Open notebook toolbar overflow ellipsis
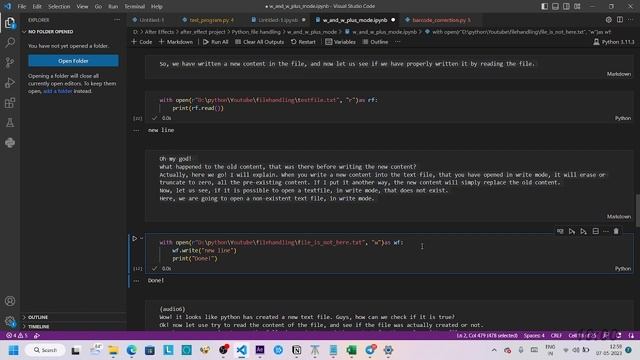The height and width of the screenshot is (360, 640). pyautogui.click(x=398, y=42)
